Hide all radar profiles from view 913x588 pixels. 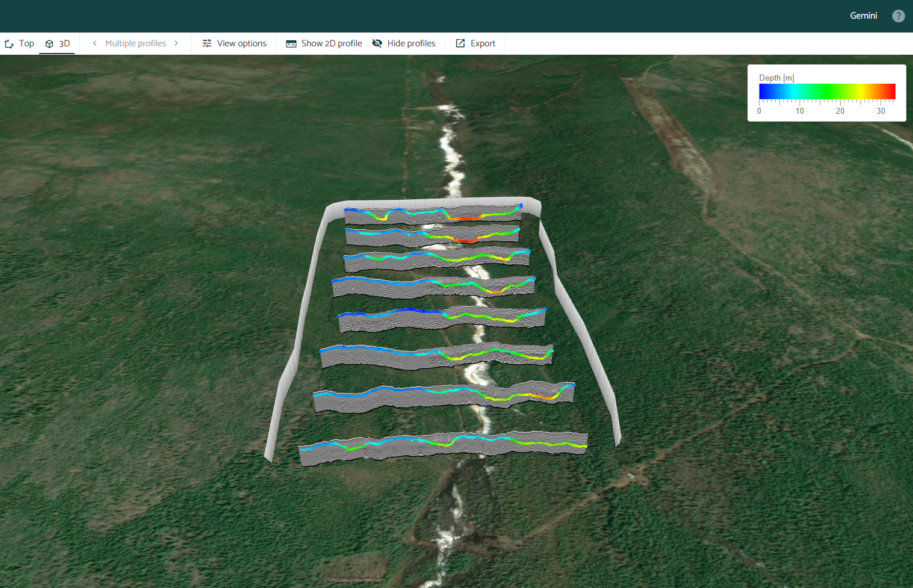(x=404, y=43)
